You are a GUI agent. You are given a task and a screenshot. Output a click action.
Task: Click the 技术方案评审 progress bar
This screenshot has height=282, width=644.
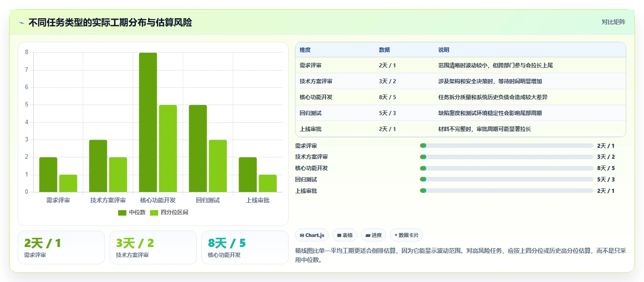pyautogui.click(x=507, y=157)
